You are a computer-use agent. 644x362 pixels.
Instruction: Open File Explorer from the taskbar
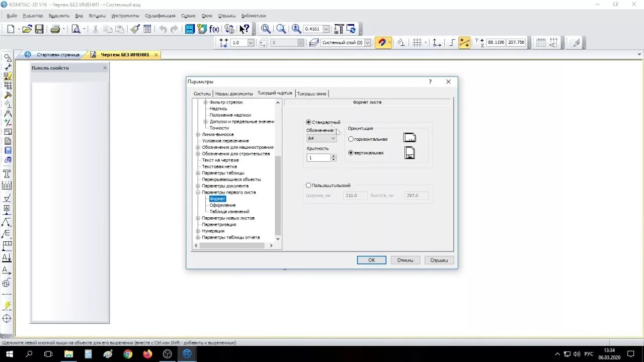click(68, 354)
